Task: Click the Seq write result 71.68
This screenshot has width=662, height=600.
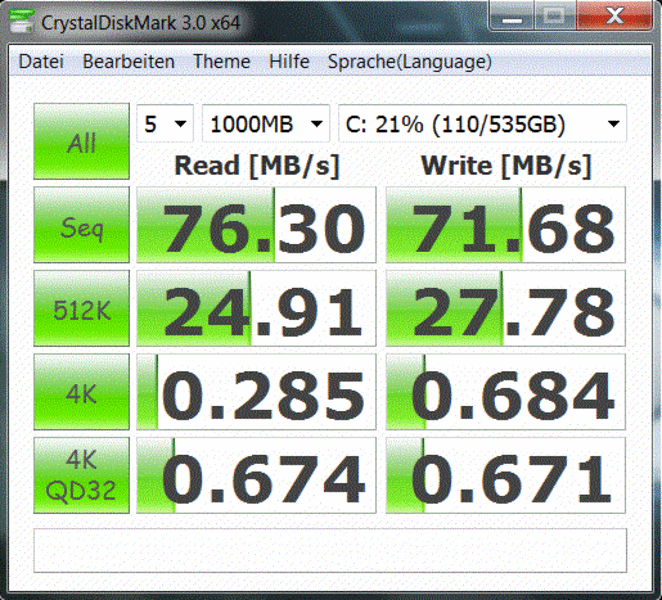Action: tap(506, 225)
